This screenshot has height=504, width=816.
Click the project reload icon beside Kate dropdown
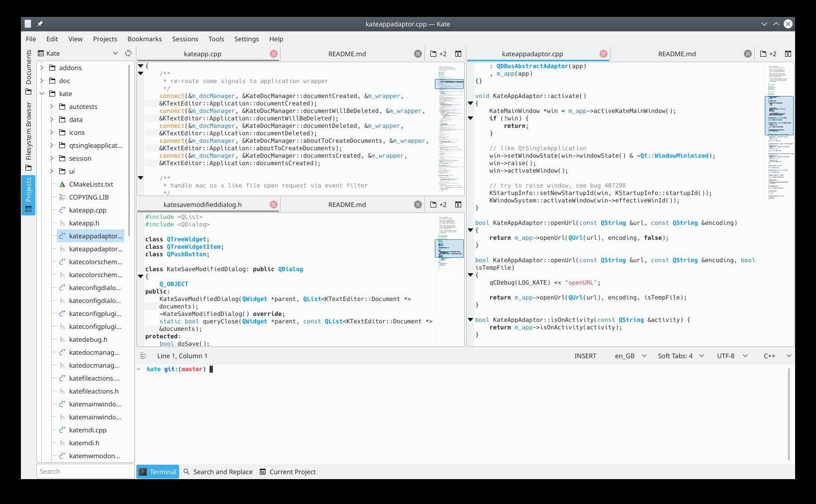128,53
